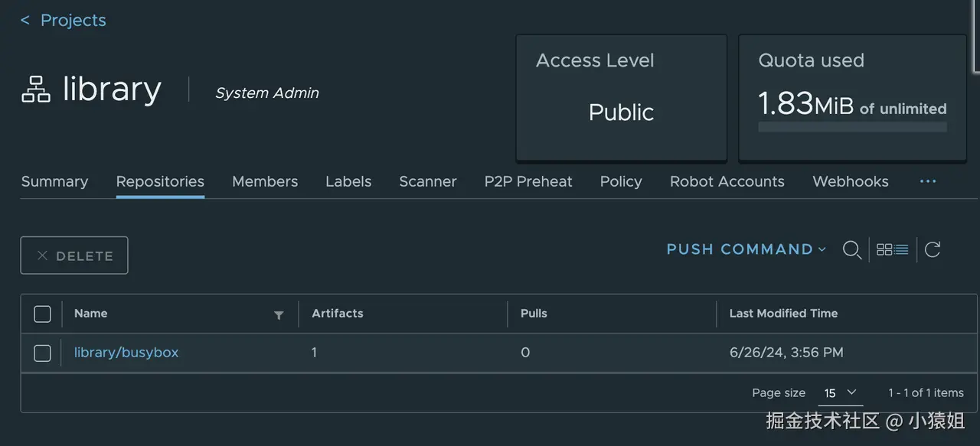The image size is (980, 446).
Task: Click the search magnifier icon
Action: coord(851,249)
